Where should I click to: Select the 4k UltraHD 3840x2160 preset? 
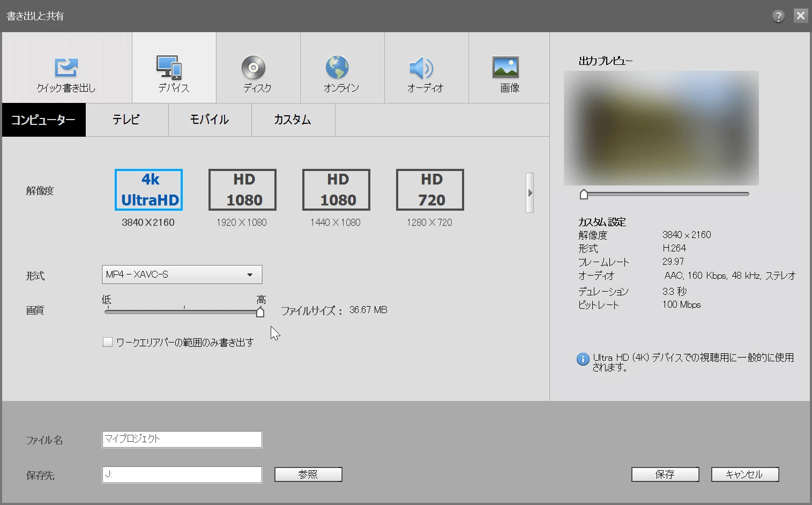[x=148, y=190]
